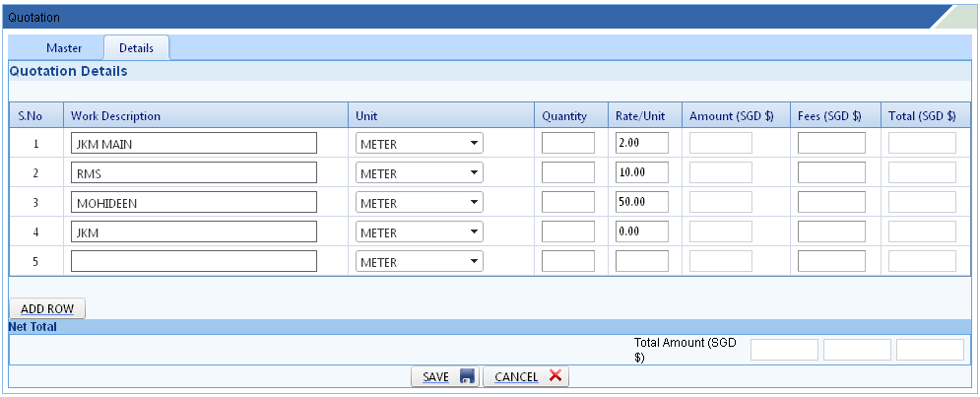Click the Rate/Unit field showing 2.00
This screenshot has height=397, width=980.
pyautogui.click(x=642, y=143)
